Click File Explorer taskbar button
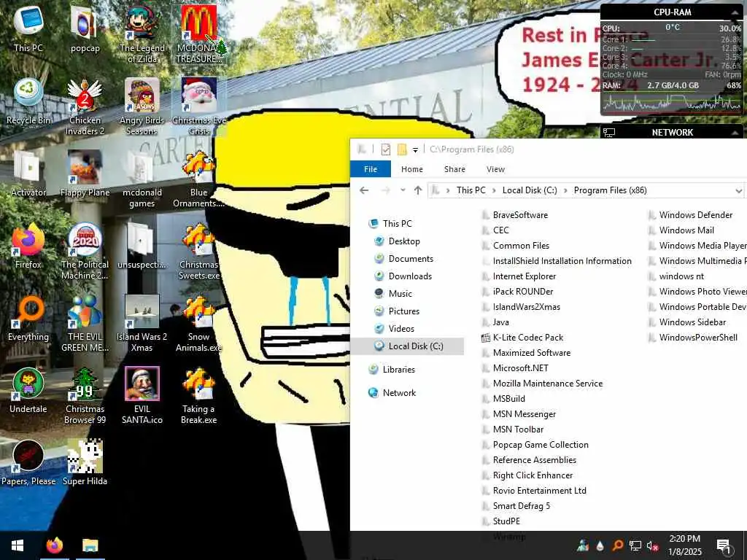 coord(90,545)
